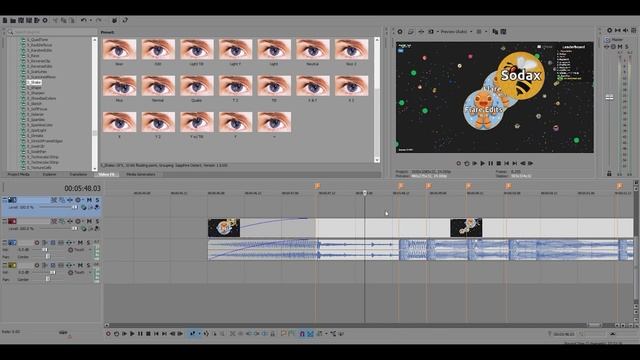Solo the selected blue video track
640x360 pixels.
point(97,200)
